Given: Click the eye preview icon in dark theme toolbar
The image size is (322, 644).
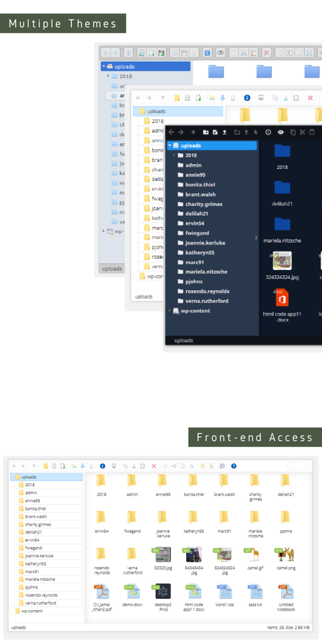Looking at the screenshot, I should click(x=280, y=132).
